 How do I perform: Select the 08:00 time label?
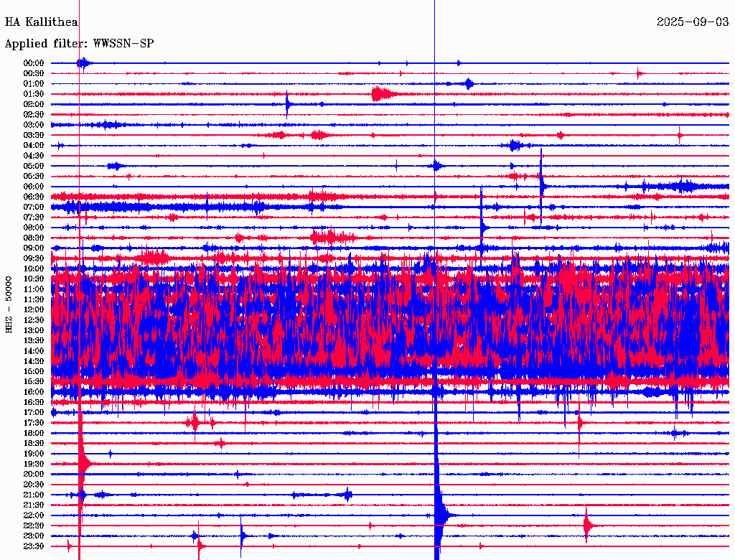click(34, 228)
